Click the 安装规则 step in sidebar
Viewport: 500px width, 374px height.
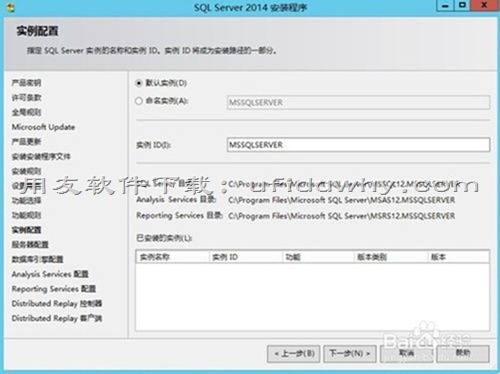pyautogui.click(x=26, y=171)
